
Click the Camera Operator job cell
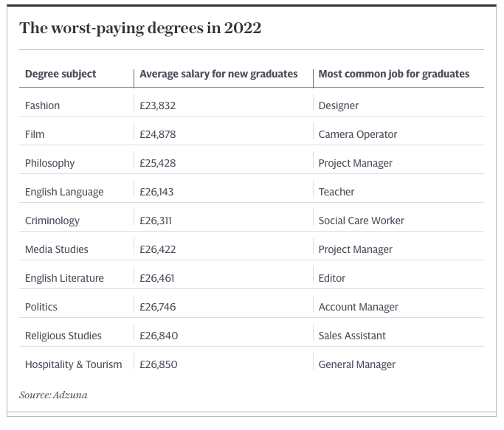point(358,135)
